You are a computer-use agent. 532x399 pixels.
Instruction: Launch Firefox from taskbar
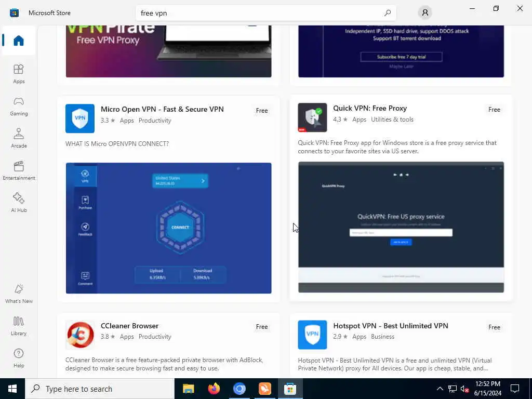[x=214, y=389]
